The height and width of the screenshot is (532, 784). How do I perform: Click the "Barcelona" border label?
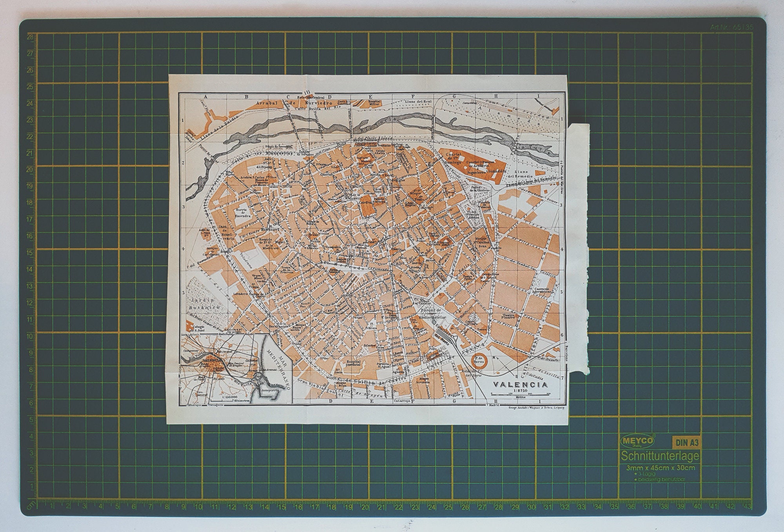pyautogui.click(x=567, y=353)
